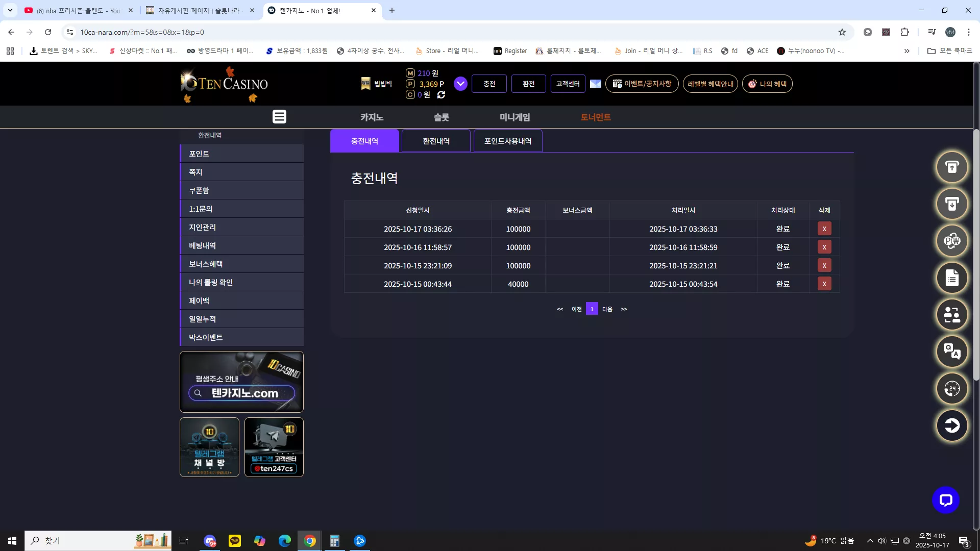980x551 pixels.
Task: Click the envelope message icon in the header
Action: click(x=595, y=84)
